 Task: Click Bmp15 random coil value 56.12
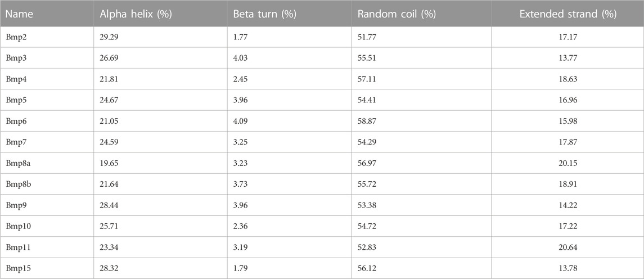(366, 268)
